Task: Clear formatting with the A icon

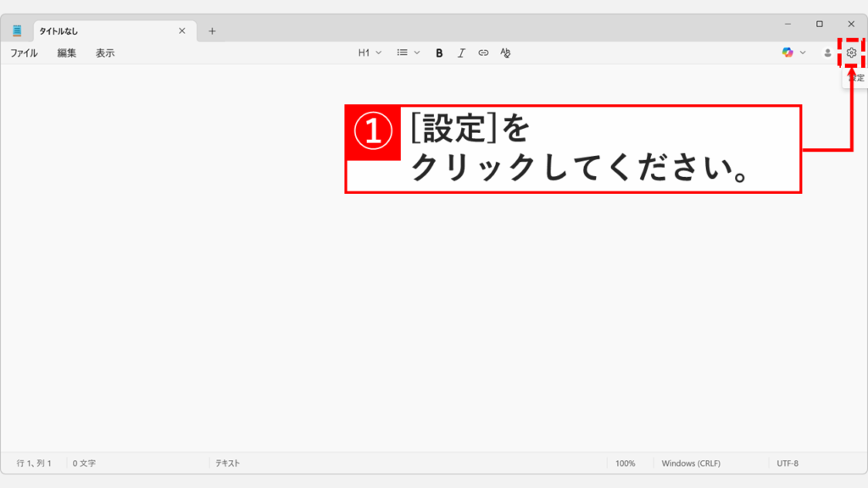Action: pyautogui.click(x=504, y=53)
